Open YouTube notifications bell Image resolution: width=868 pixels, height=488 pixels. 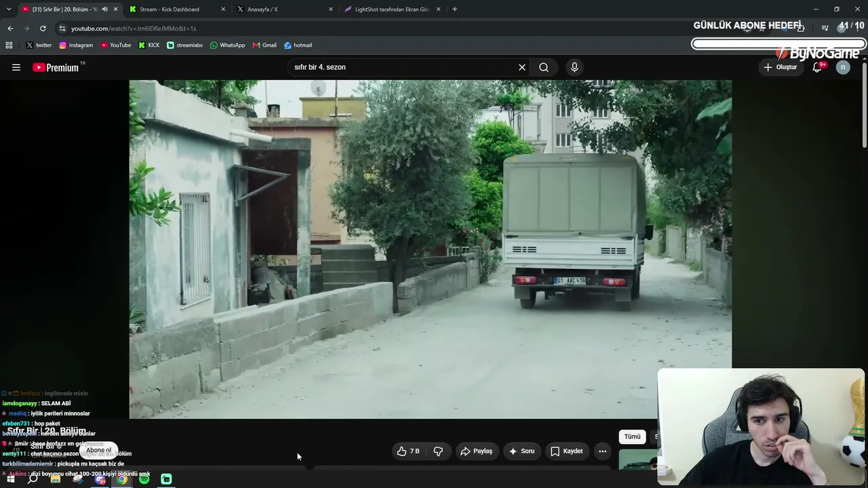[818, 67]
